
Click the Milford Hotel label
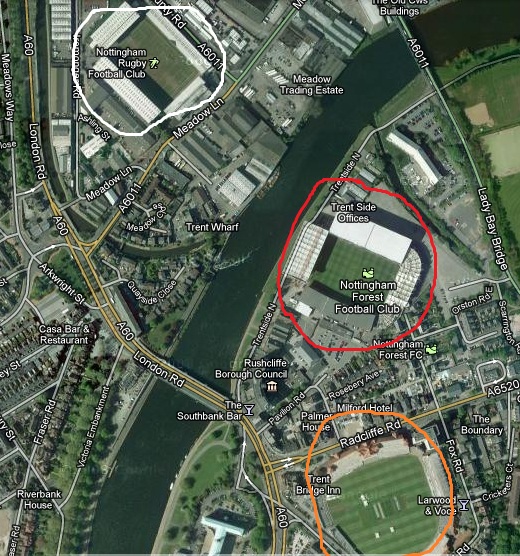point(365,408)
